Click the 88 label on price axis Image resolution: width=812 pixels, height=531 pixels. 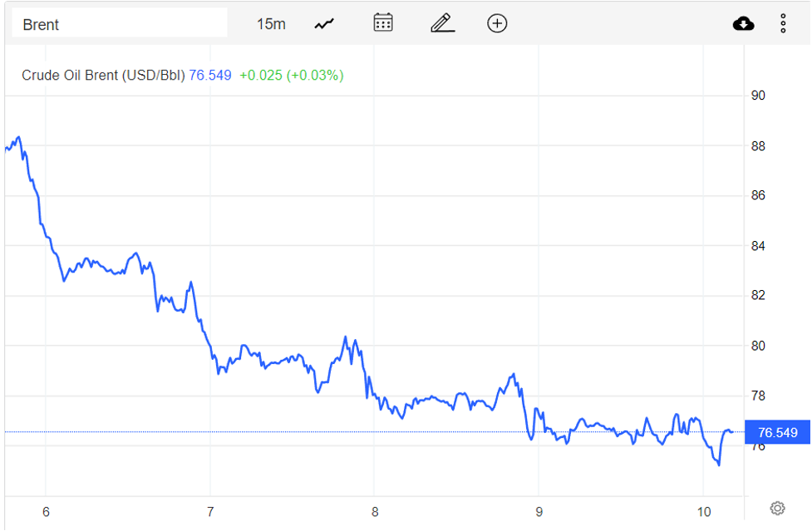(758, 146)
